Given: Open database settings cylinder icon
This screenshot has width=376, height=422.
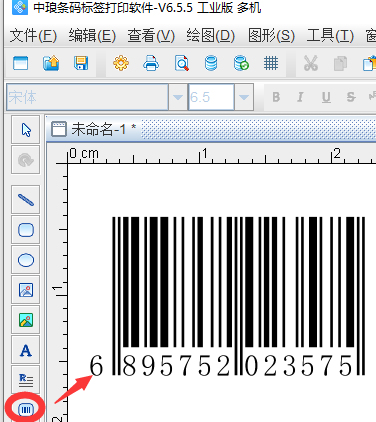Looking at the screenshot, I should (x=211, y=63).
